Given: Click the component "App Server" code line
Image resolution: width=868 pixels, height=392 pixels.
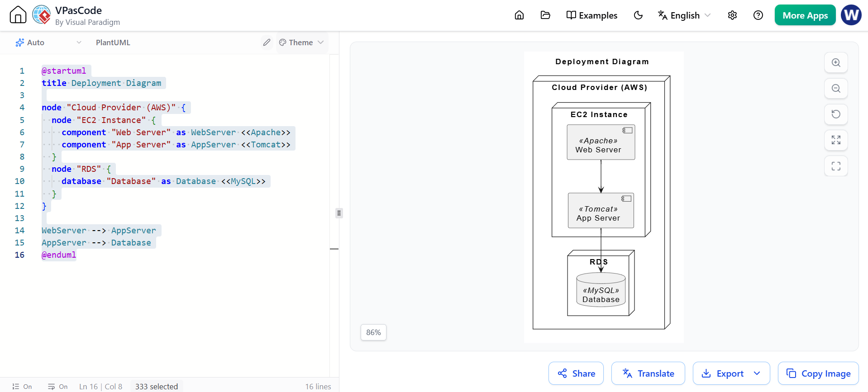Looking at the screenshot, I should [176, 145].
